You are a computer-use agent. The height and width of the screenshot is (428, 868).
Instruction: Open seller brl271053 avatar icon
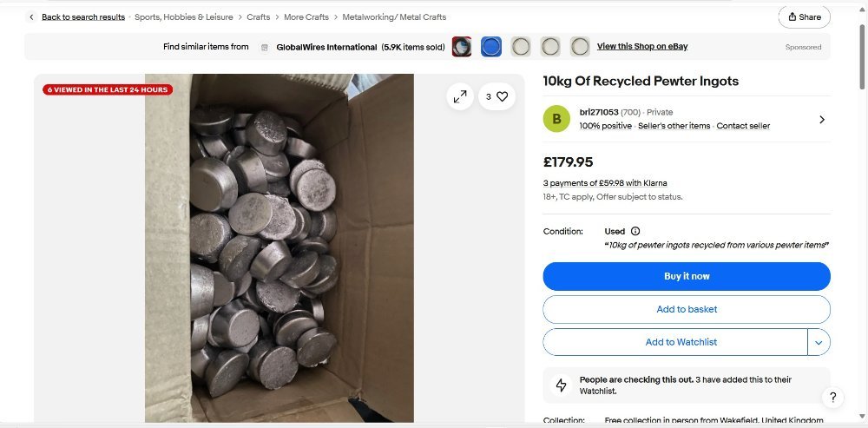pos(556,119)
